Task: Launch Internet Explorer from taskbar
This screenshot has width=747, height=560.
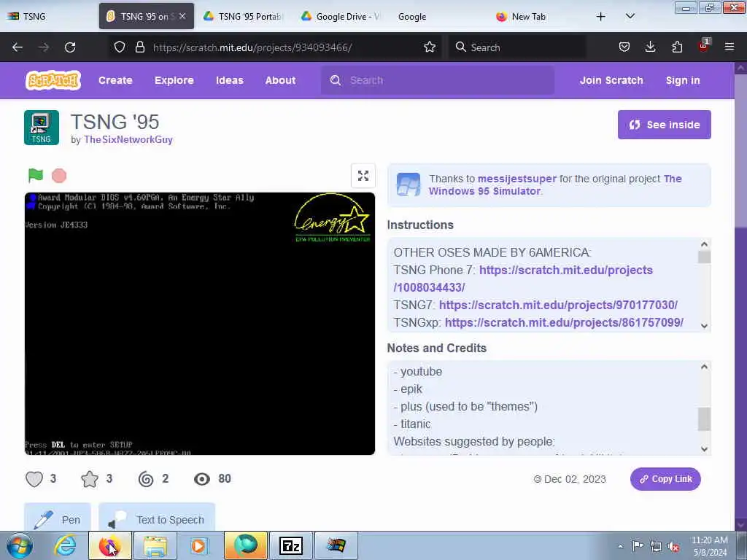Action: pos(65,545)
